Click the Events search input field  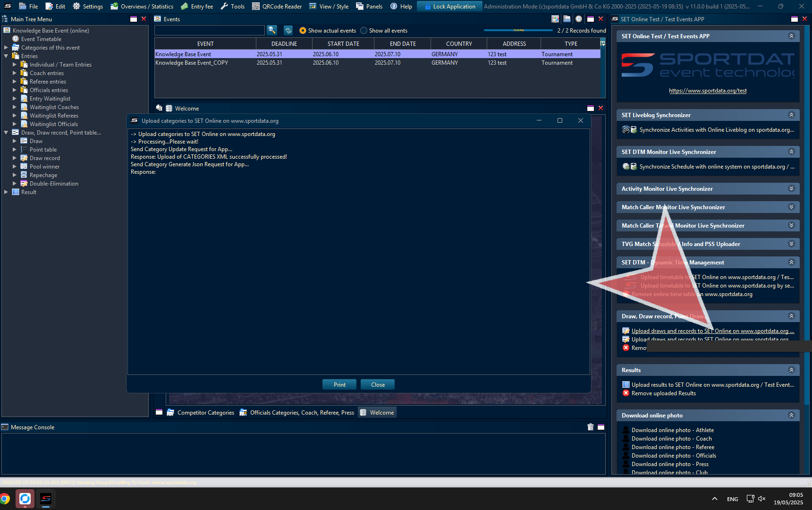210,30
